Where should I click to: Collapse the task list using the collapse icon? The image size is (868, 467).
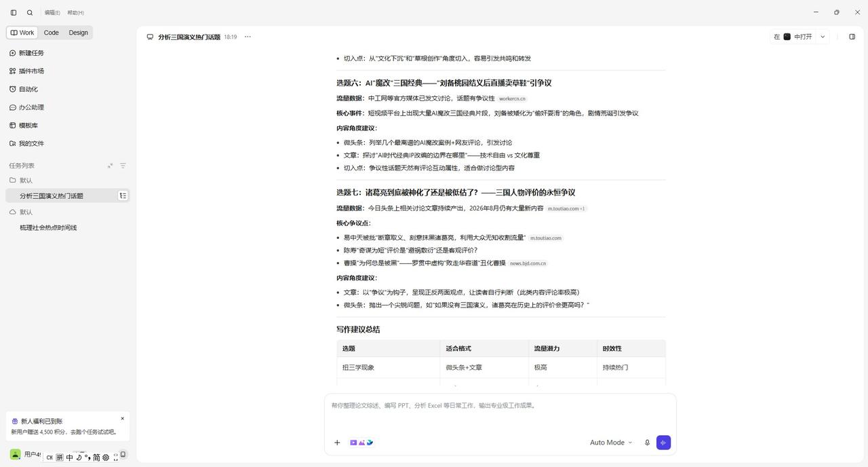[111, 166]
